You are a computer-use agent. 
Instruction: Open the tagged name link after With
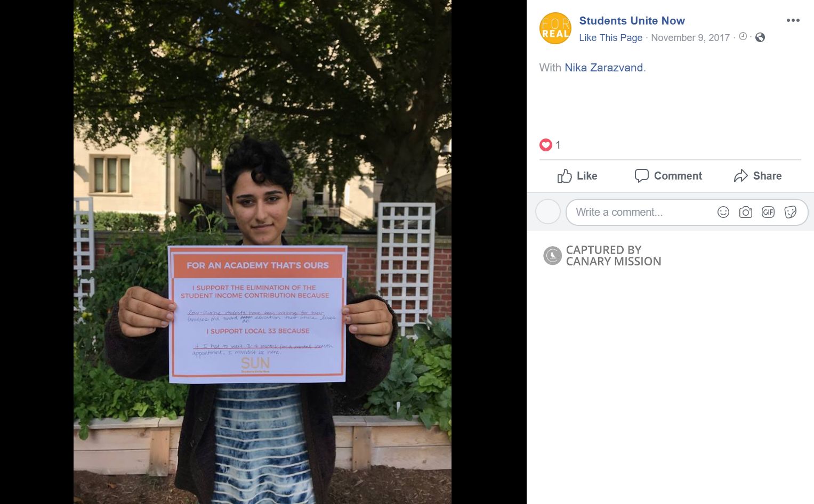pos(603,68)
